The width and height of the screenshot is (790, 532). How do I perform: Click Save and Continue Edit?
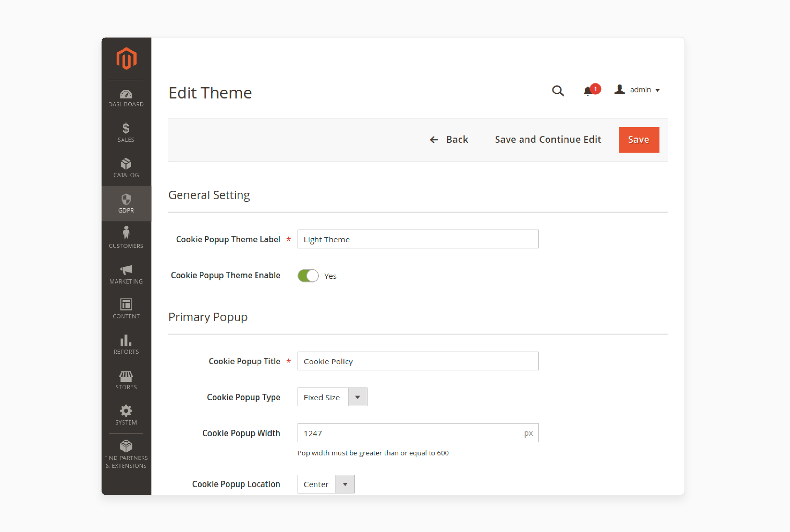(x=548, y=140)
